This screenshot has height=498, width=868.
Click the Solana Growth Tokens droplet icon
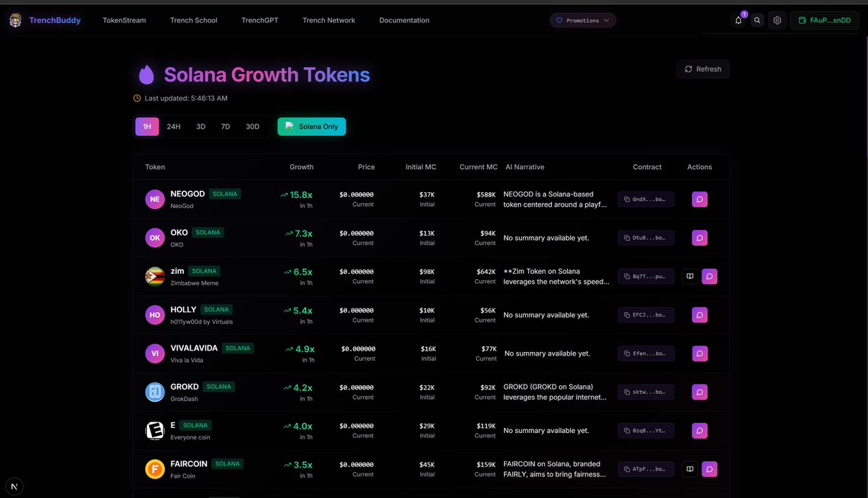tap(146, 74)
